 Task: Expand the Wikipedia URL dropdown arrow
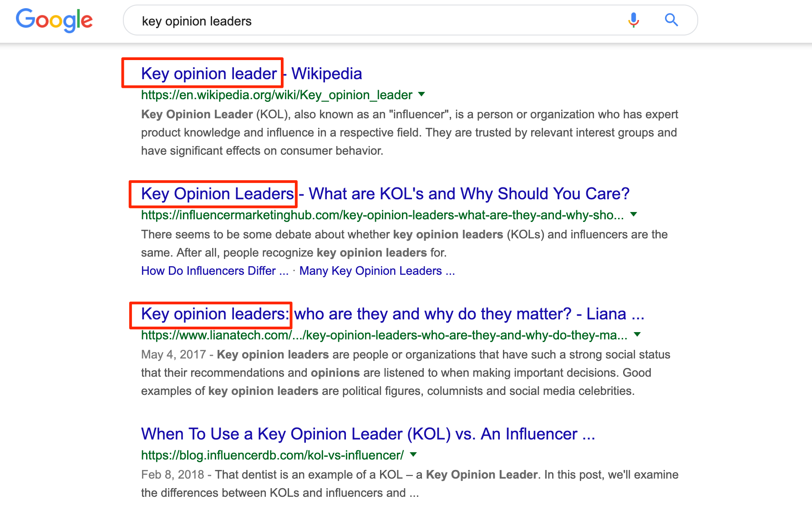421,95
